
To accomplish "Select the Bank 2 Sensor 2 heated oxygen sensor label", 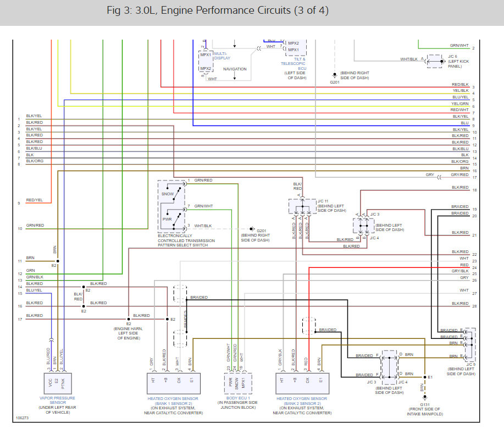I will (302, 401).
